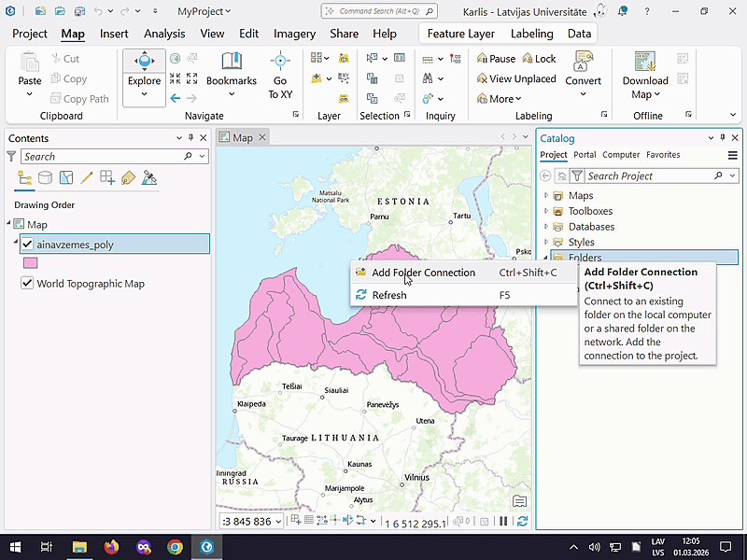The height and width of the screenshot is (560, 747).
Task: Click the pink symbol swatch under ainavzemes_poly
Action: click(x=31, y=263)
